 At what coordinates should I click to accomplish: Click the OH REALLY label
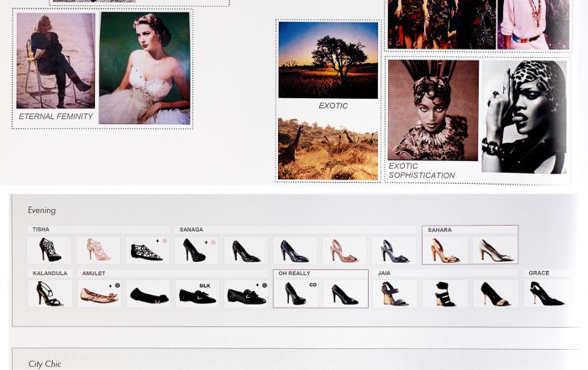click(x=294, y=273)
